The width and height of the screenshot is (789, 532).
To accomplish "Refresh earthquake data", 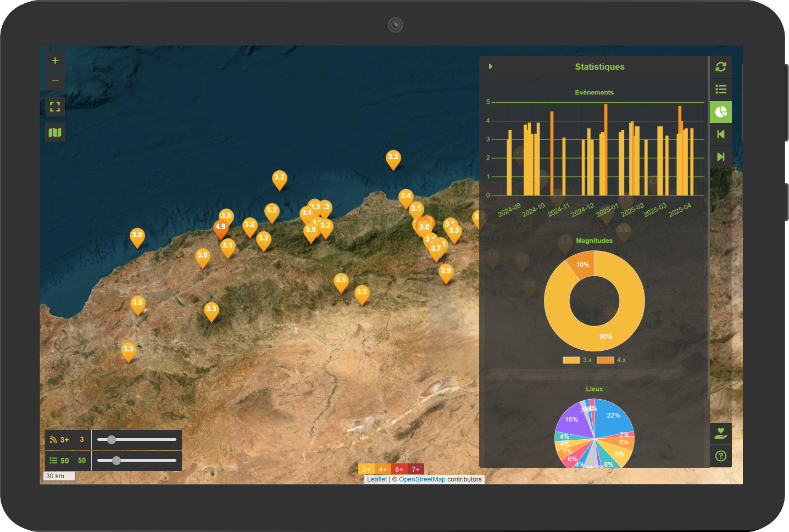I will (x=721, y=67).
